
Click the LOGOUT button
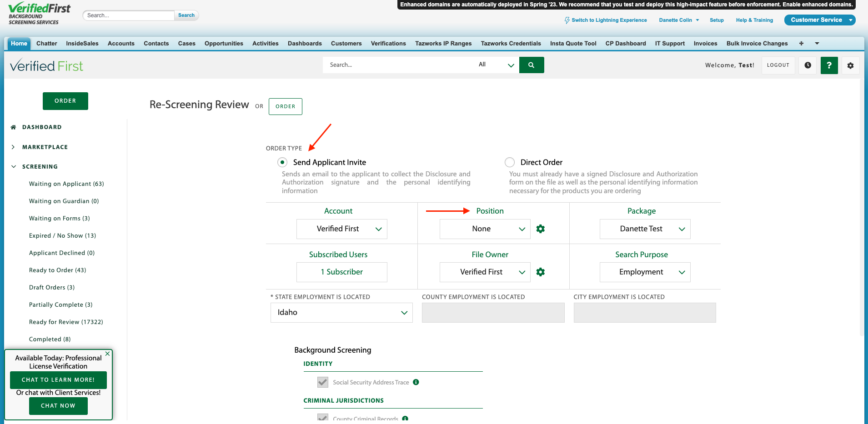click(778, 65)
